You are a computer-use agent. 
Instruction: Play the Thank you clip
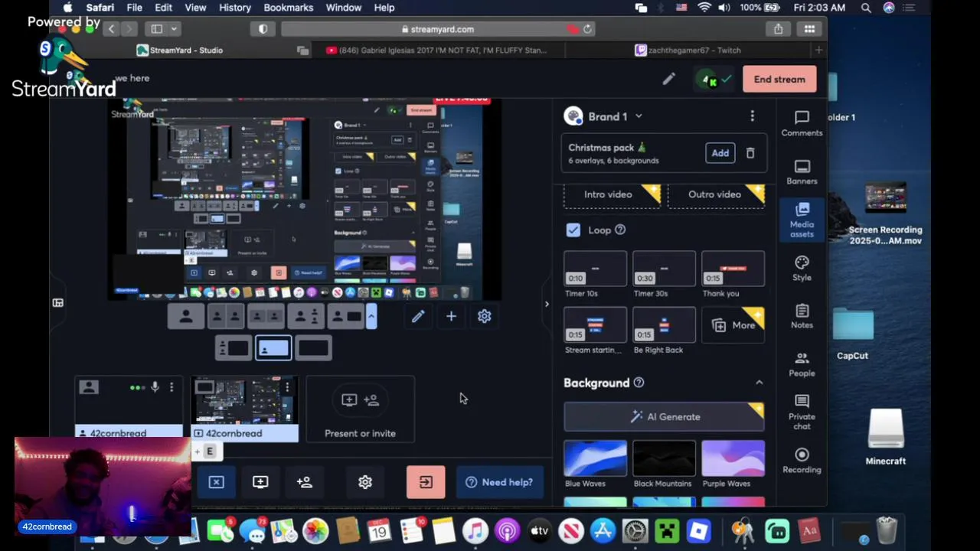(733, 269)
